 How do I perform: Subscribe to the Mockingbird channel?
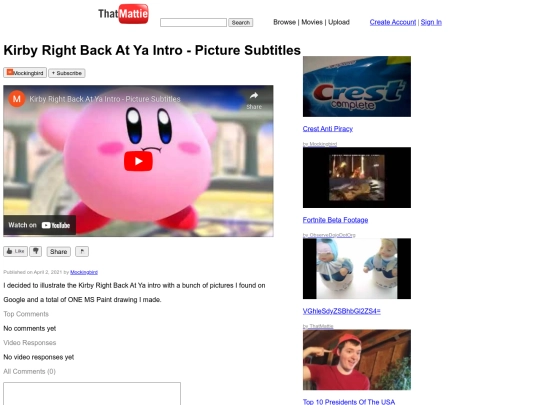tap(67, 73)
